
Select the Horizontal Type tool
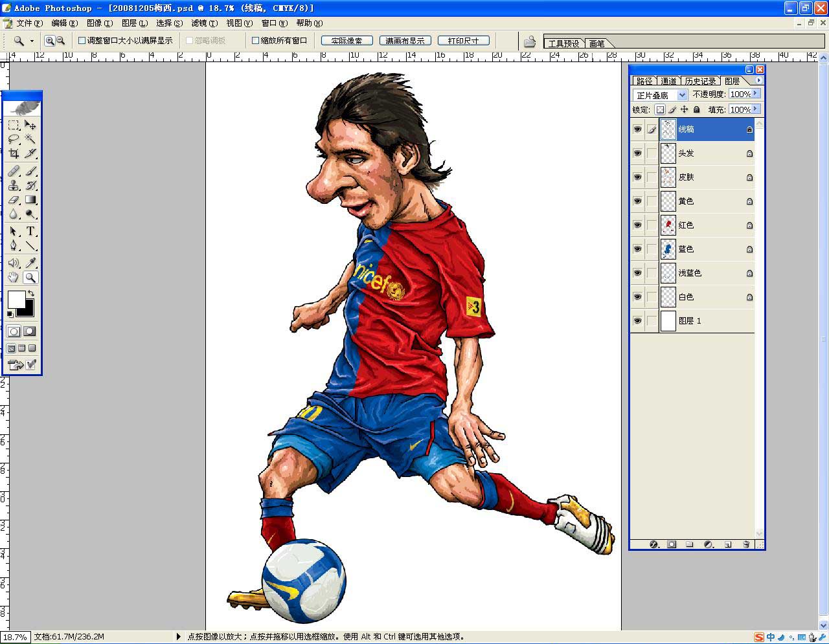point(30,232)
